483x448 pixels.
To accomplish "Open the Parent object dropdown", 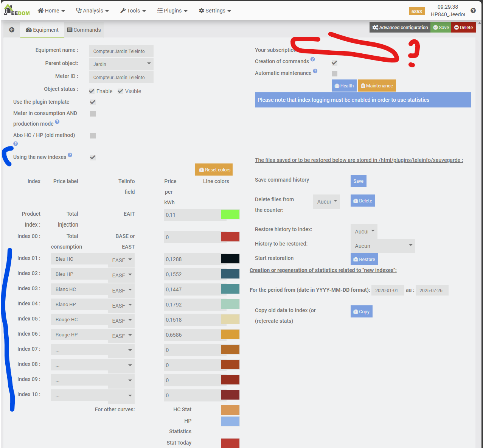I will (x=121, y=64).
